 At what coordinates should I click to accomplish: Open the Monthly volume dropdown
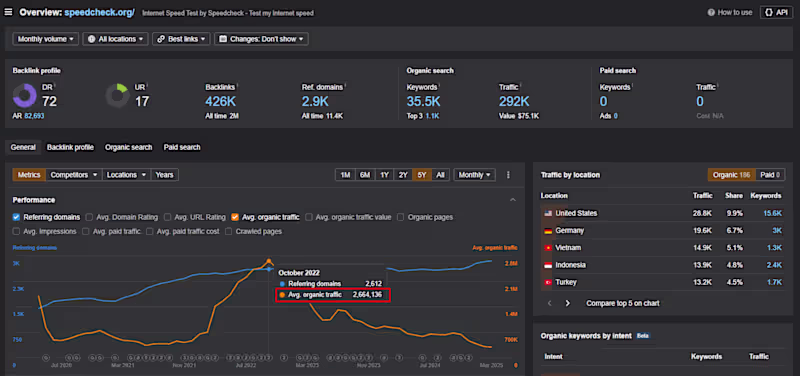click(45, 39)
